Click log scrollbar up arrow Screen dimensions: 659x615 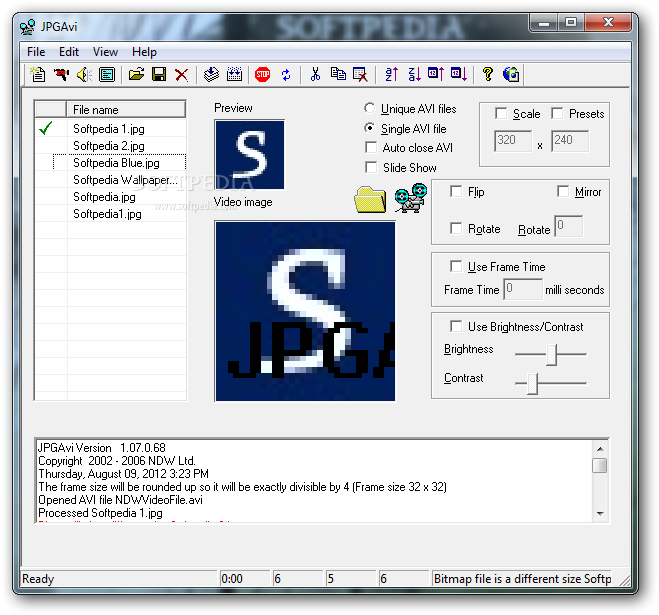coord(600,449)
